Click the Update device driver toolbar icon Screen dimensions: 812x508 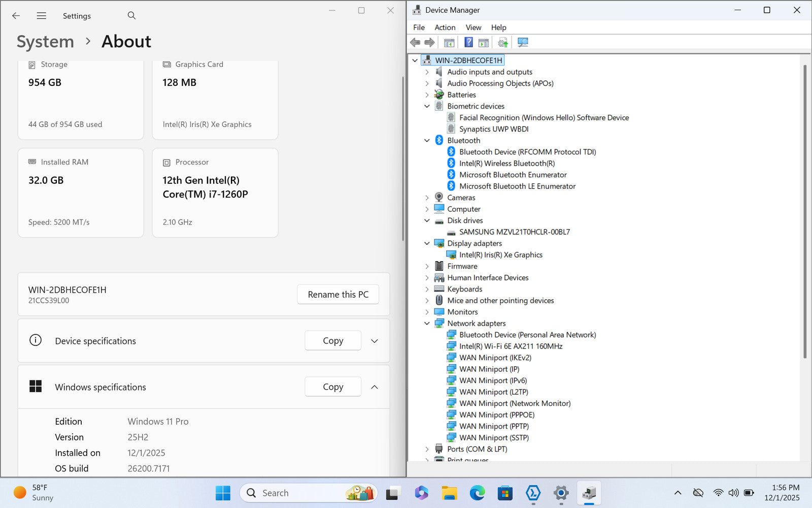[x=502, y=42]
